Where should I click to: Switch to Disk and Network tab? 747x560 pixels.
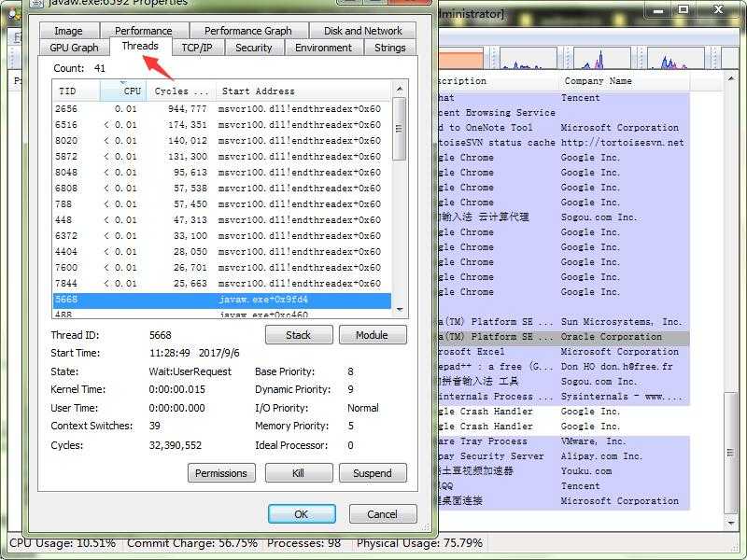pyautogui.click(x=362, y=31)
